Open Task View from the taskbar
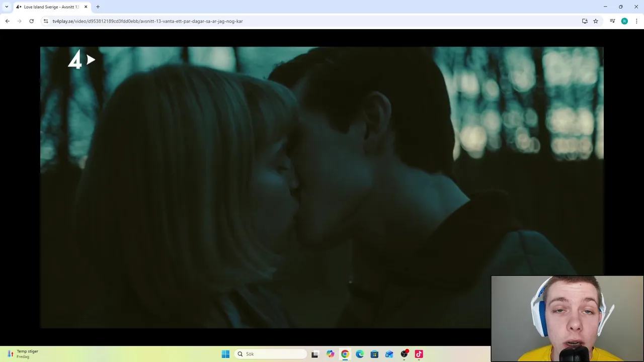644x362 pixels. 315,354
